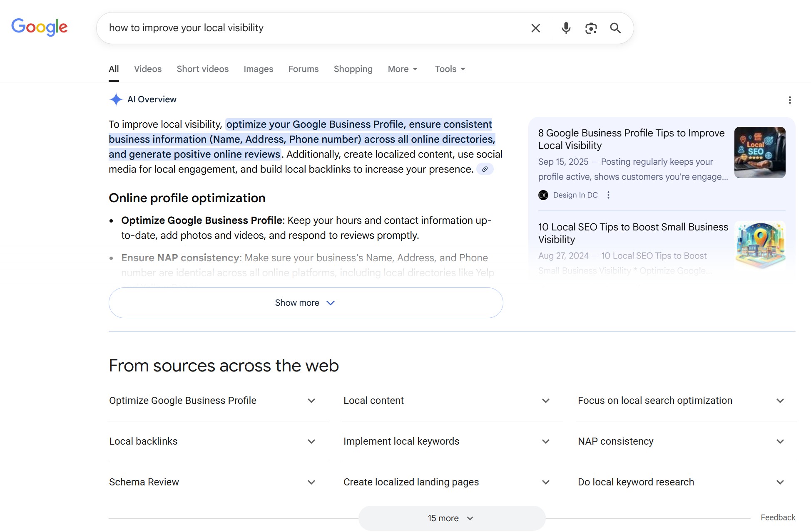Open AI Overview three-dot options menu

789,100
